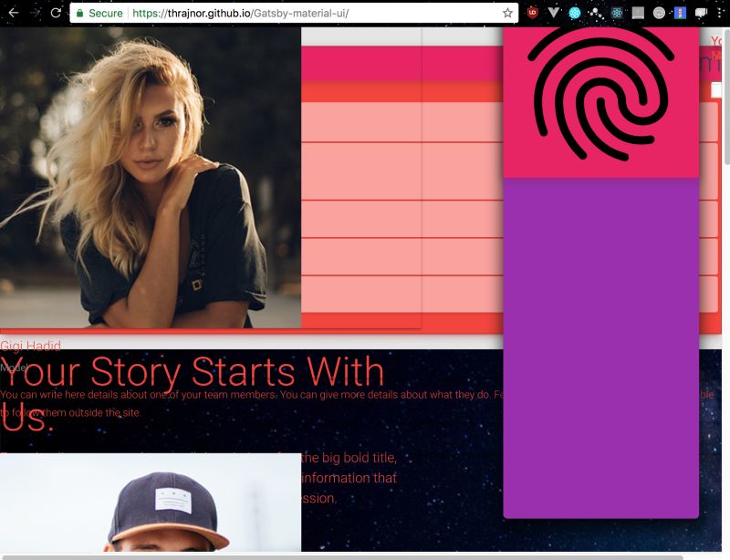
Task: Reload the current page
Action: click(x=55, y=13)
